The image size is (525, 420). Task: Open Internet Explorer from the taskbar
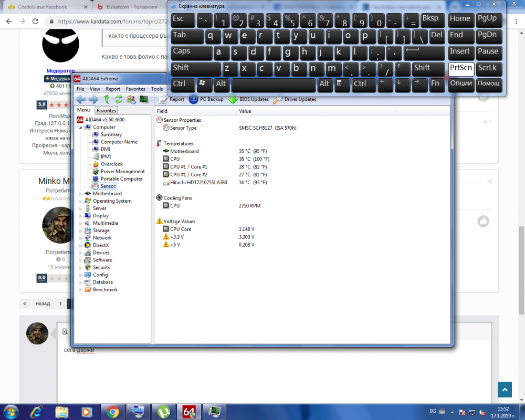[x=36, y=412]
